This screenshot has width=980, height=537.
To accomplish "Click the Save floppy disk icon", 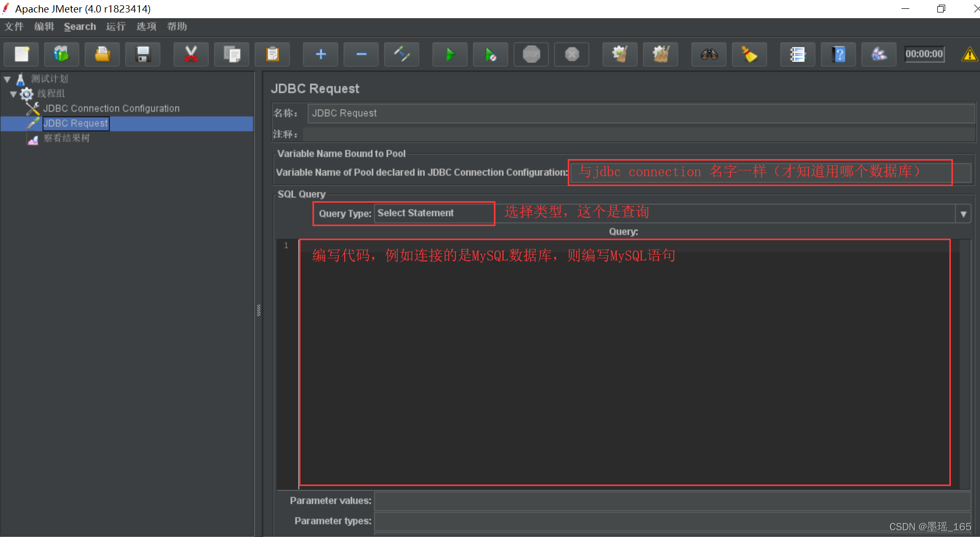I will pyautogui.click(x=142, y=54).
